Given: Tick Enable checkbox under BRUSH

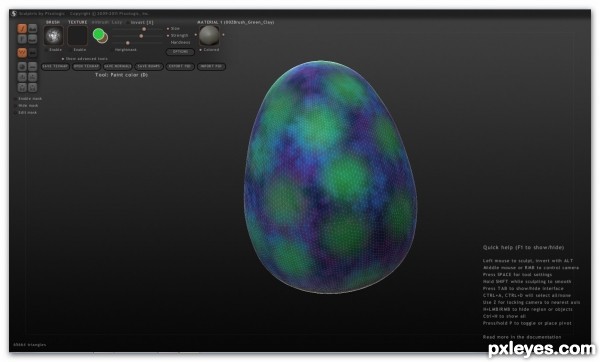Looking at the screenshot, I should point(47,50).
